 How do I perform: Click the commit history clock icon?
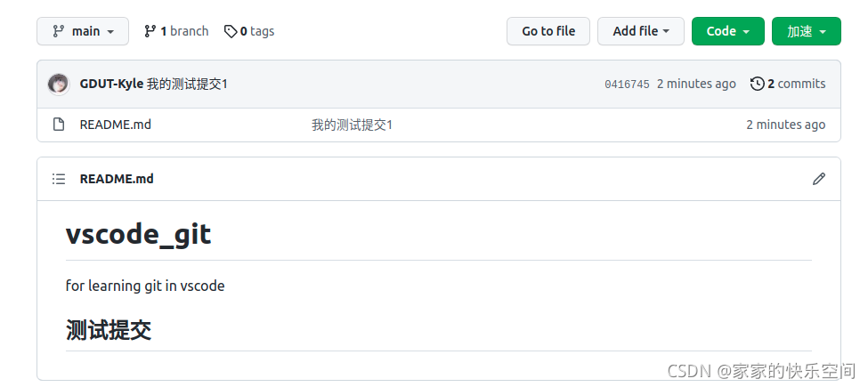pyautogui.click(x=757, y=84)
